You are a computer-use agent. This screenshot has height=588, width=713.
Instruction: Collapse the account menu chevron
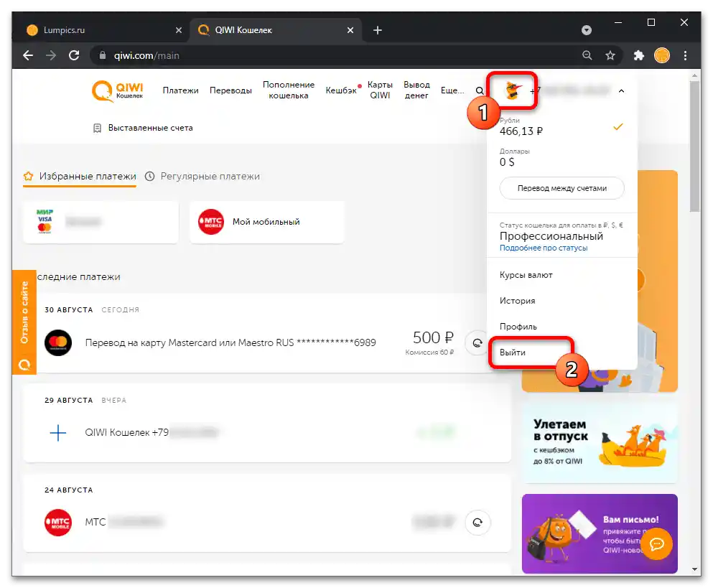[x=621, y=91]
